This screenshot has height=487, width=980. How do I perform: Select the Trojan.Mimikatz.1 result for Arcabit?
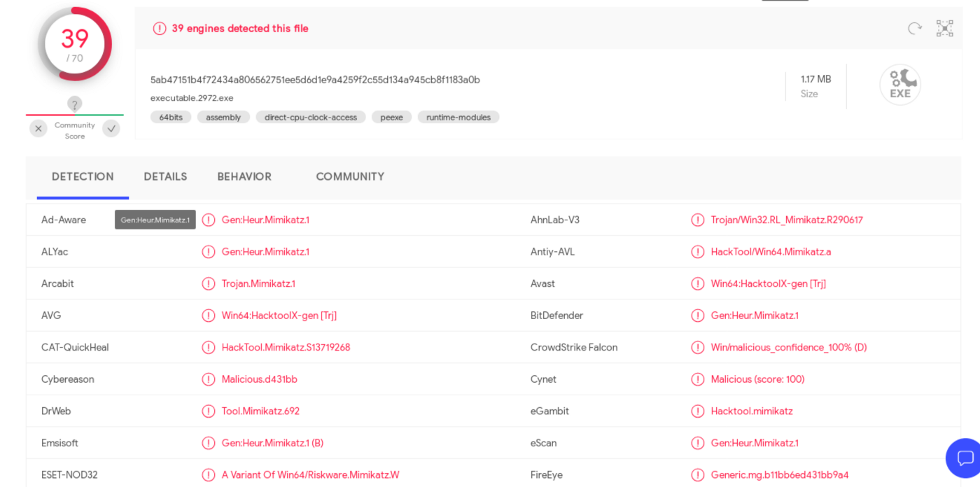(x=258, y=283)
